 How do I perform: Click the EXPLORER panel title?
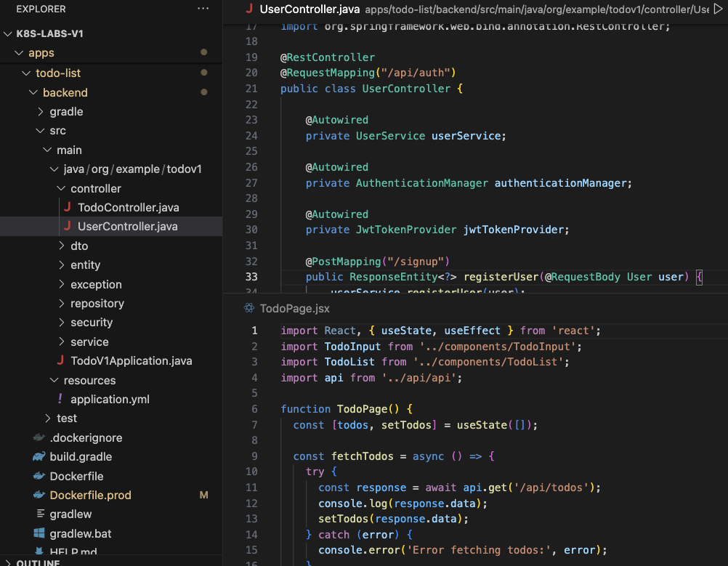41,9
